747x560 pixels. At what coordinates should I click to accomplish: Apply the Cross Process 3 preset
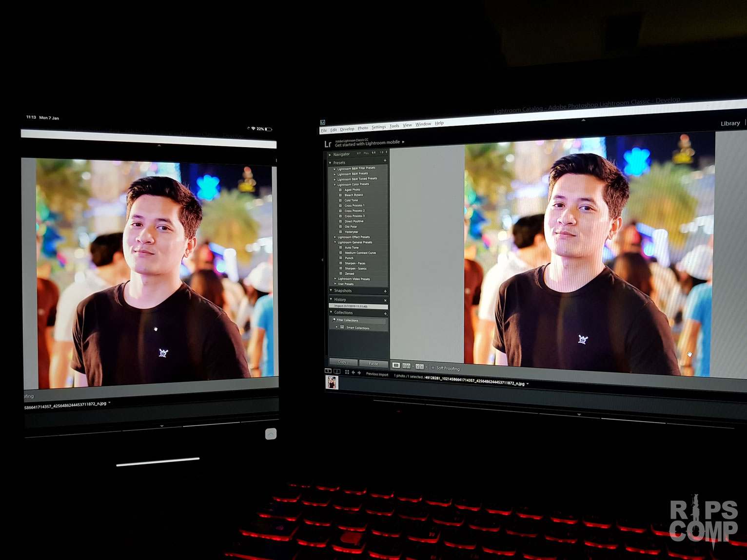[354, 216]
